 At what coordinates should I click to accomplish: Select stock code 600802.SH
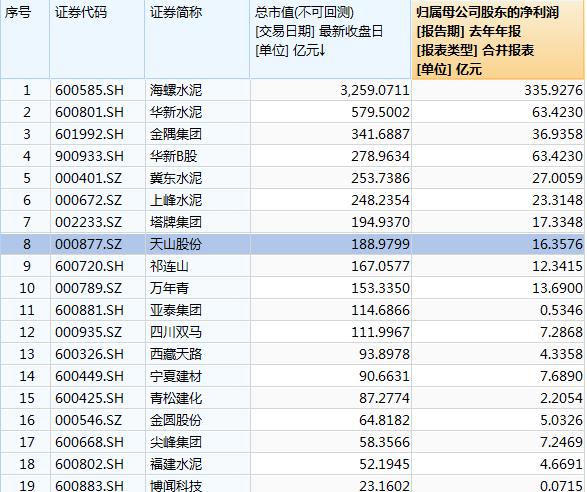pyautogui.click(x=89, y=465)
